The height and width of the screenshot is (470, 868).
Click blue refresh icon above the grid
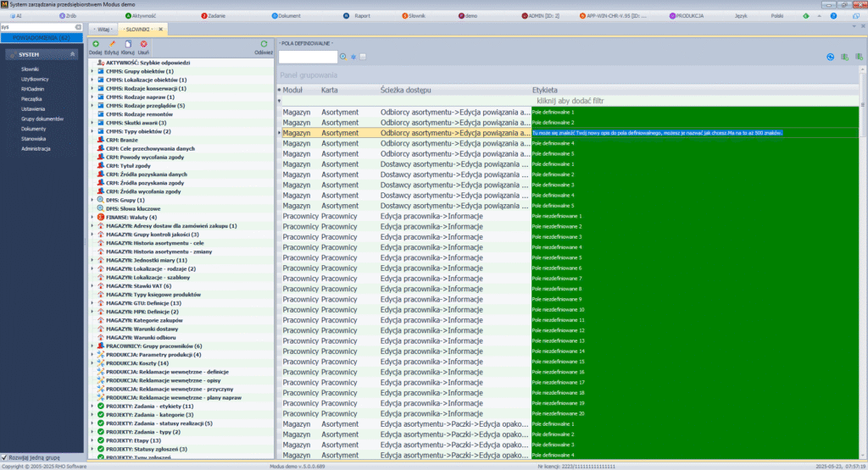coord(831,57)
